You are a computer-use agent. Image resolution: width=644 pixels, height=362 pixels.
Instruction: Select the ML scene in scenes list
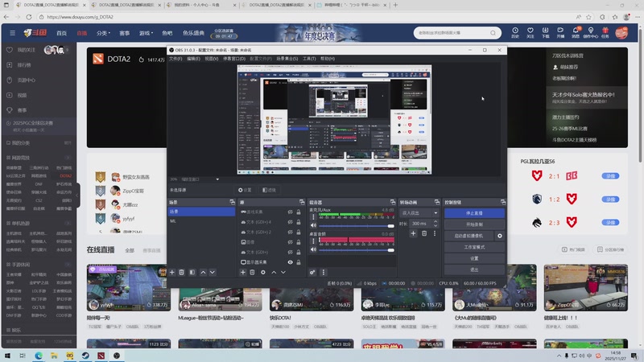pos(202,220)
